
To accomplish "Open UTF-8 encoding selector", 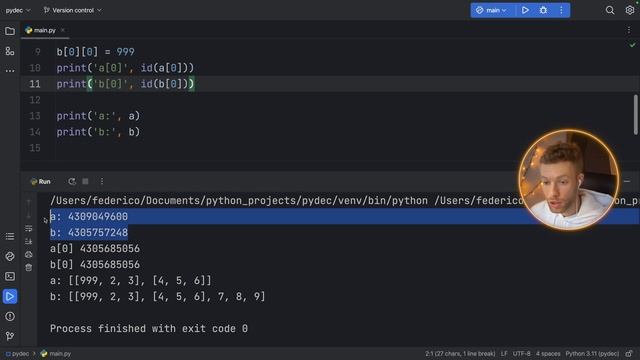I will click(x=522, y=353).
